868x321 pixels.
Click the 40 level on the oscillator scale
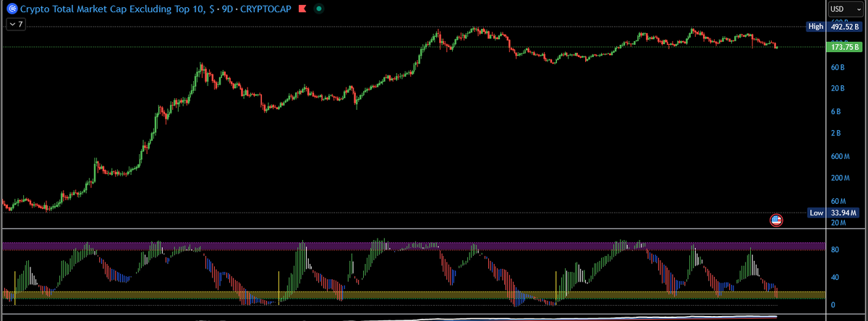click(835, 277)
